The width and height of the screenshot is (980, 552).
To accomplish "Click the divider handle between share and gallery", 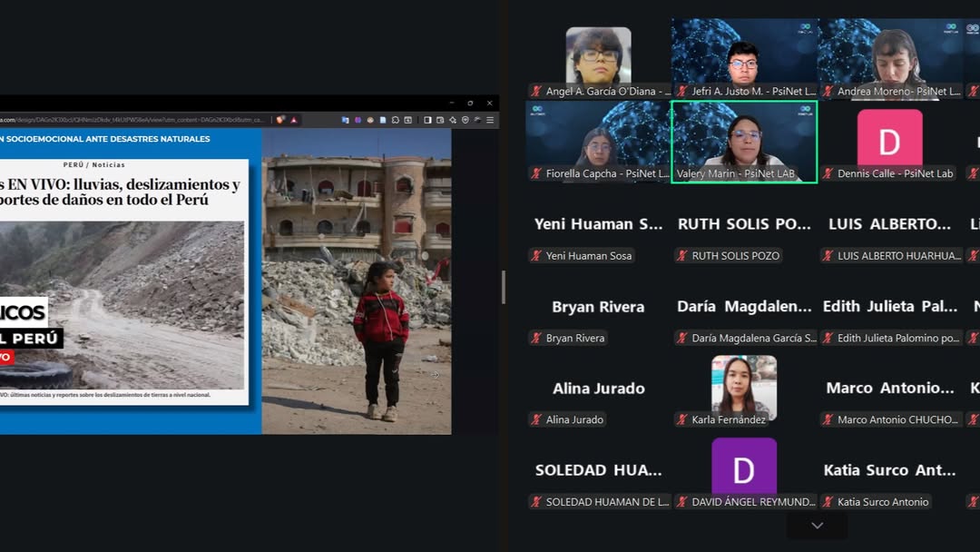I will [x=504, y=287].
